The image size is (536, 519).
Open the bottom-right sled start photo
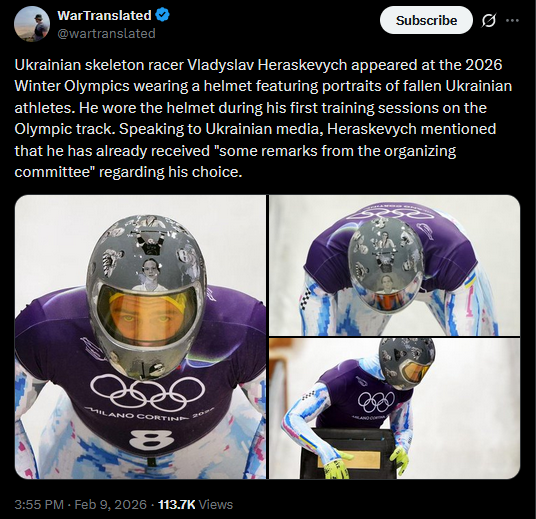tap(394, 408)
